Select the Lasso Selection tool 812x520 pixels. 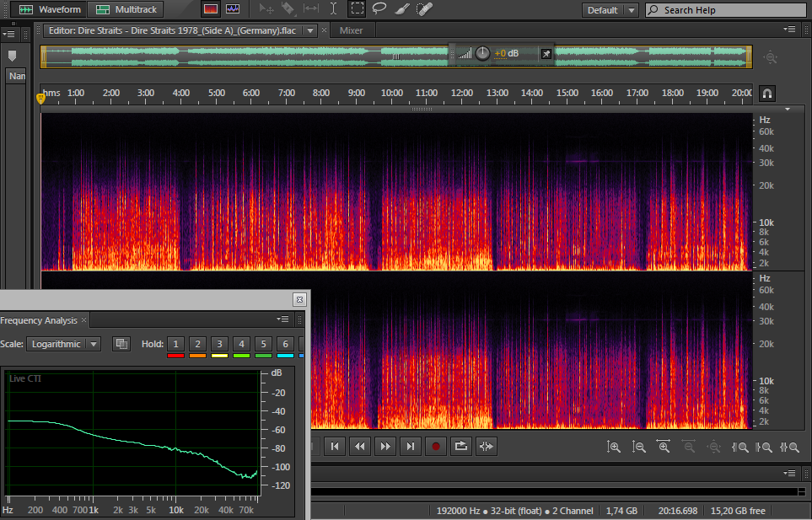[379, 8]
